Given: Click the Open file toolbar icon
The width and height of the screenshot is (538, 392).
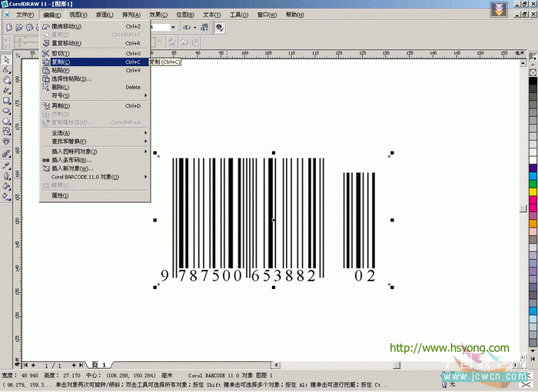Looking at the screenshot, I should pos(19,28).
